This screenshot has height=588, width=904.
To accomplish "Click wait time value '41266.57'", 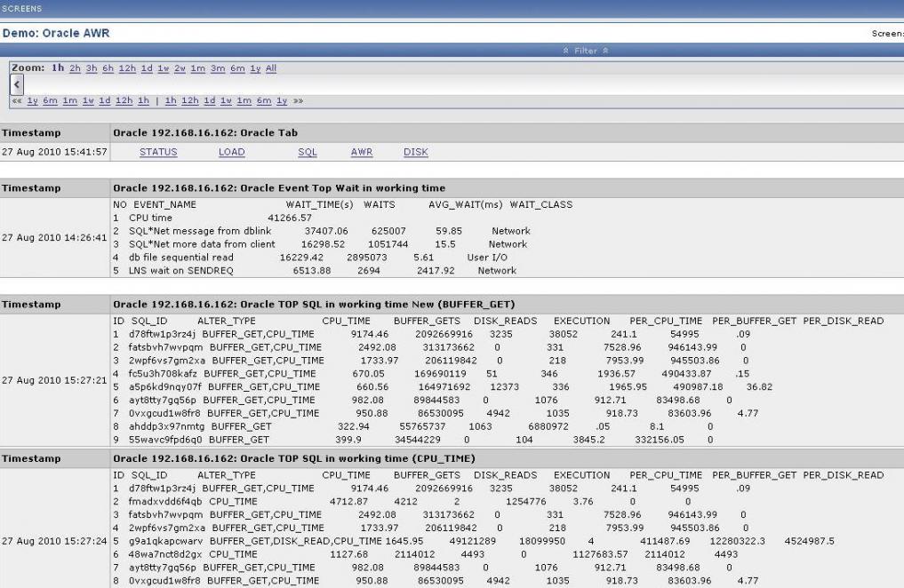I will (x=290, y=219).
